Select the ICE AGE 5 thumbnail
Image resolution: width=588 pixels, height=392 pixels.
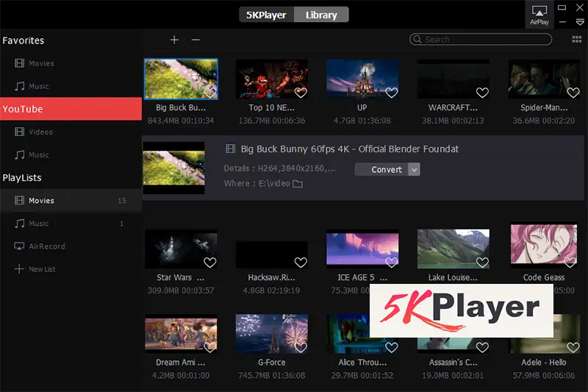pos(362,249)
